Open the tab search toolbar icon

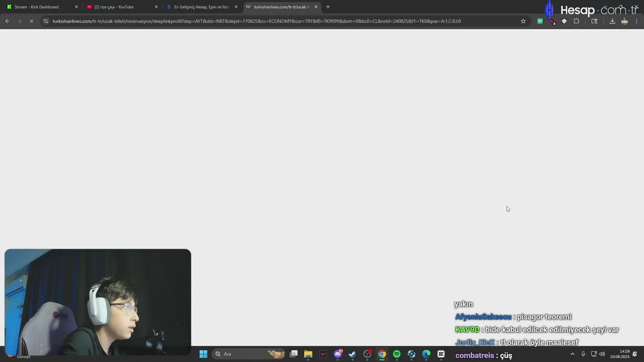pyautogui.click(x=594, y=21)
